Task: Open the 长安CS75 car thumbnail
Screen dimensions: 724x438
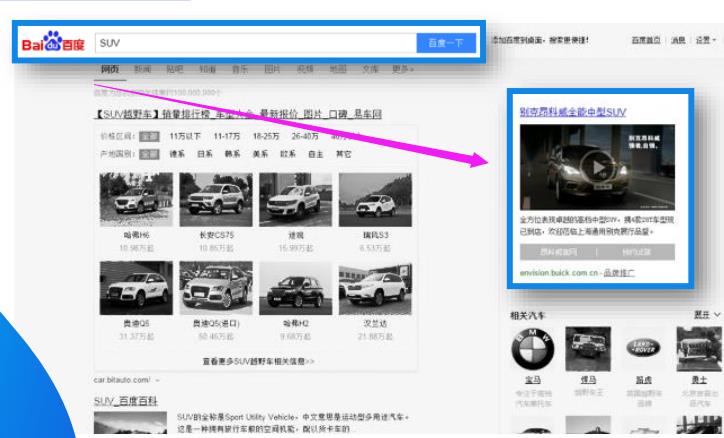Action: 216,199
